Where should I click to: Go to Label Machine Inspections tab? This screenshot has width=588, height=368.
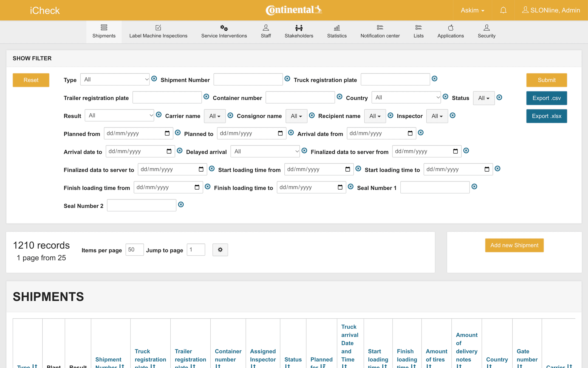tap(158, 32)
